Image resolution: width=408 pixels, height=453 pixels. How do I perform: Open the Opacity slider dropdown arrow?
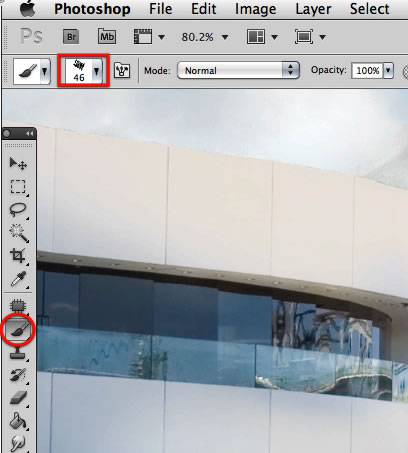tap(388, 71)
